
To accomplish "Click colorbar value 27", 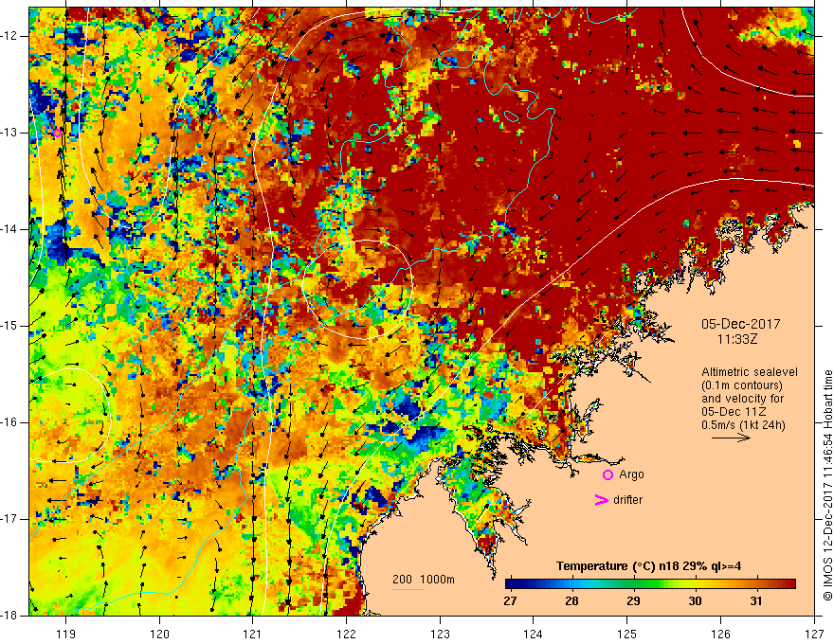I will point(510,601).
